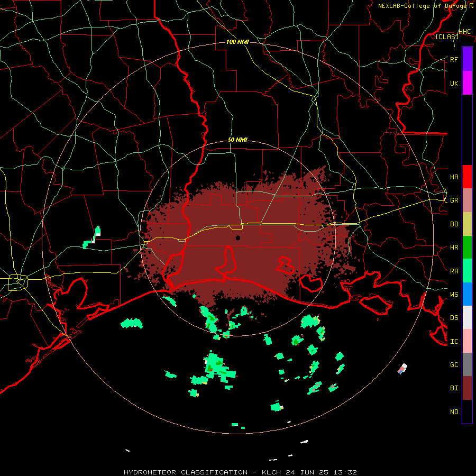The image size is (476, 476).
Task: Click the WS legend label
Action: [454, 295]
